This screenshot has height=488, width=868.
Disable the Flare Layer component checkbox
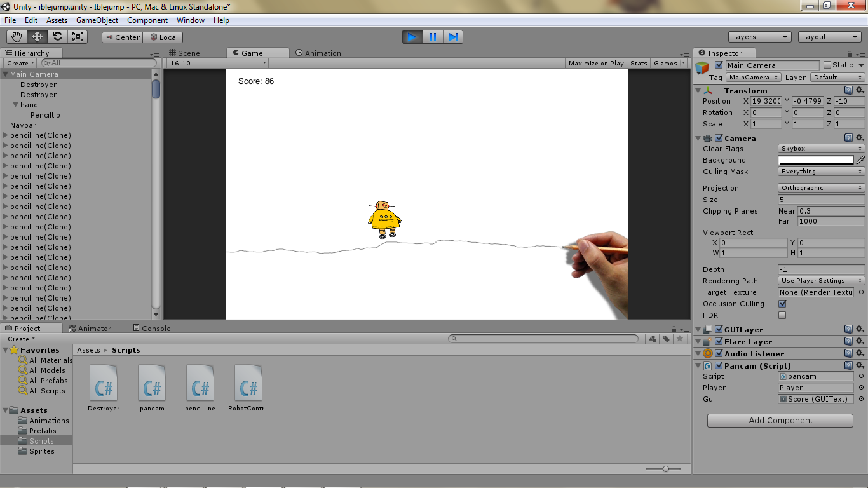[719, 341]
